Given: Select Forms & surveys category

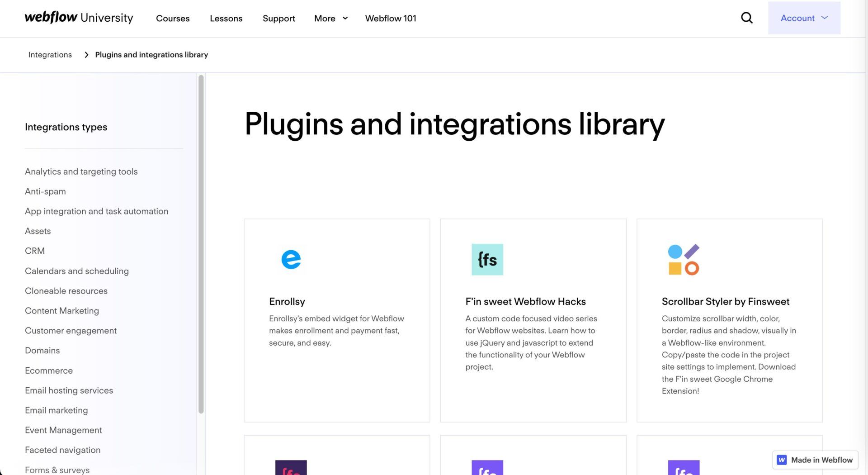Looking at the screenshot, I should [57, 470].
